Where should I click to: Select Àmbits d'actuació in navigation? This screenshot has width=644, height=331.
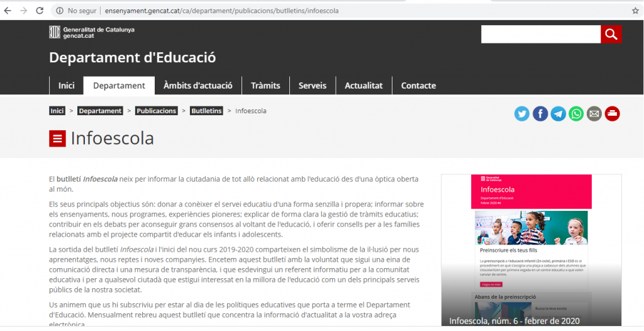click(197, 86)
